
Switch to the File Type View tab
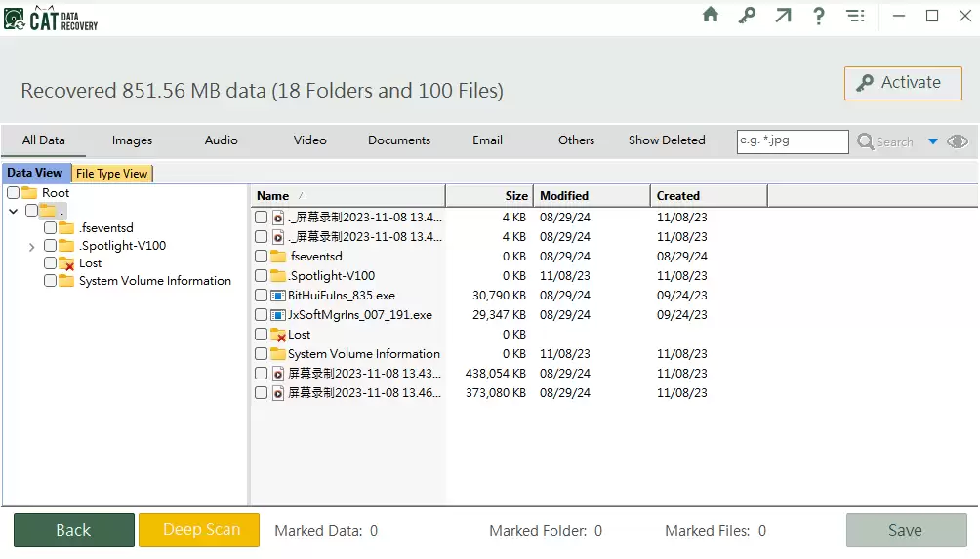pos(111,174)
